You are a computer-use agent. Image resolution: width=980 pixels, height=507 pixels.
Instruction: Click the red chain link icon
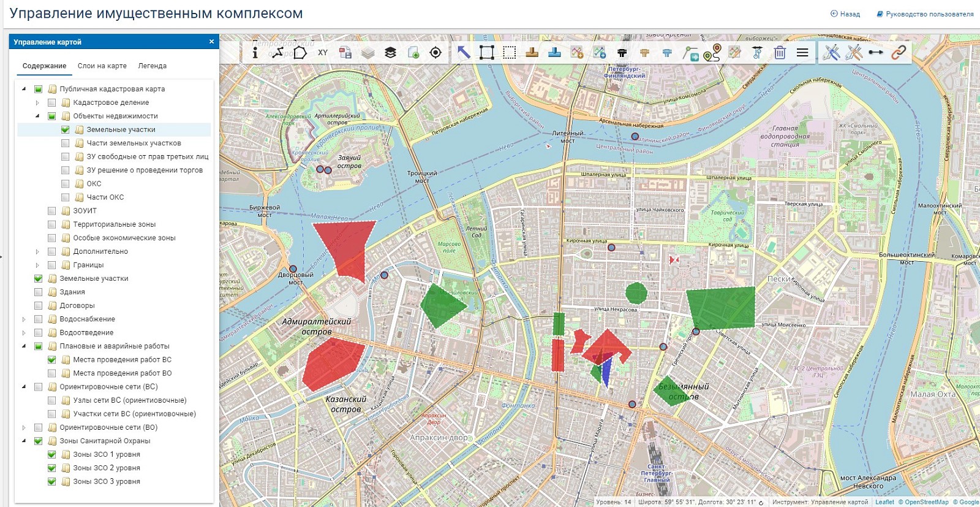pyautogui.click(x=899, y=53)
